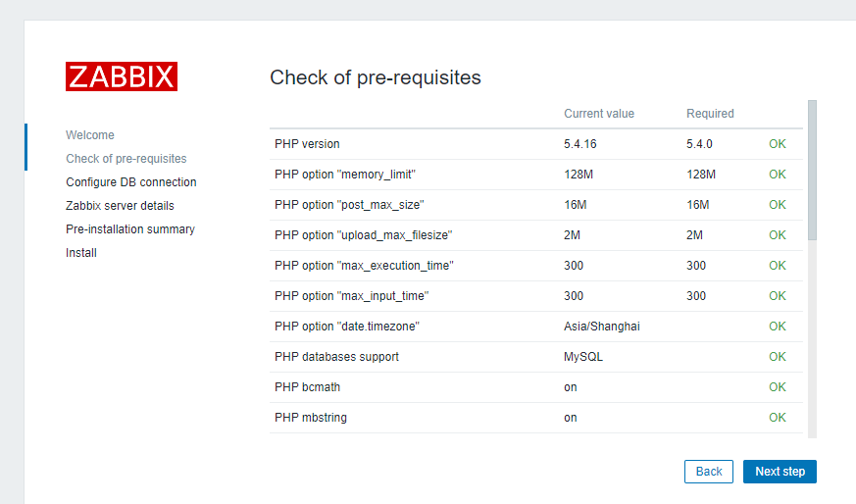
Task: Click the memory_limit option row
Action: 349,175
